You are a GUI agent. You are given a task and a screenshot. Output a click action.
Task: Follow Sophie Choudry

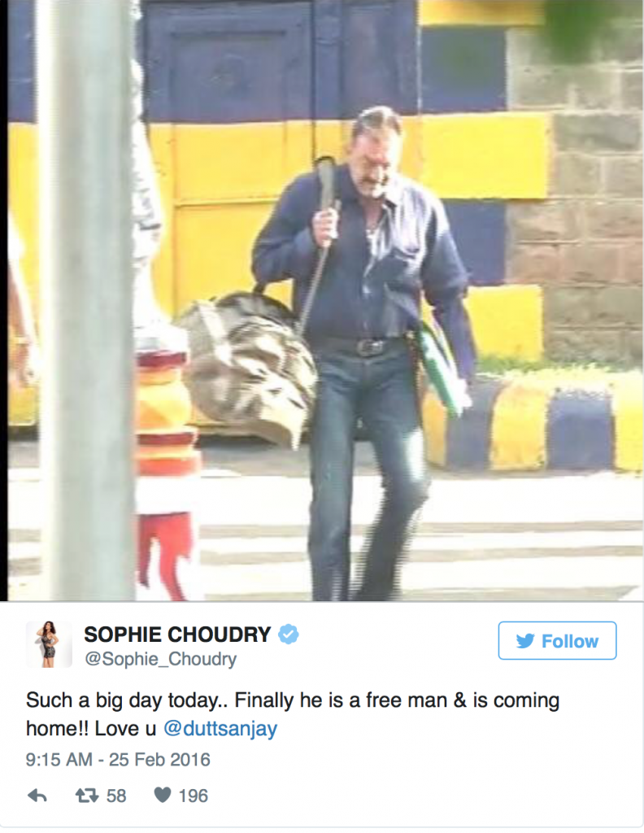click(557, 640)
